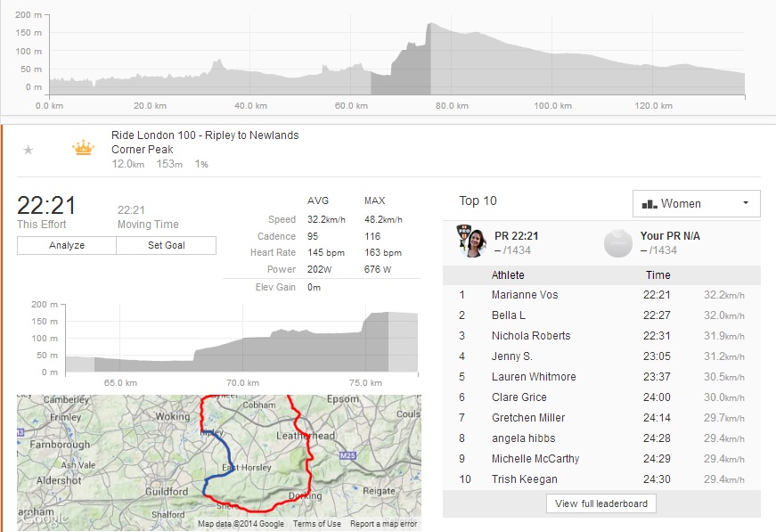776x532 pixels.
Task: Click the Analyze button
Action: pos(67,245)
